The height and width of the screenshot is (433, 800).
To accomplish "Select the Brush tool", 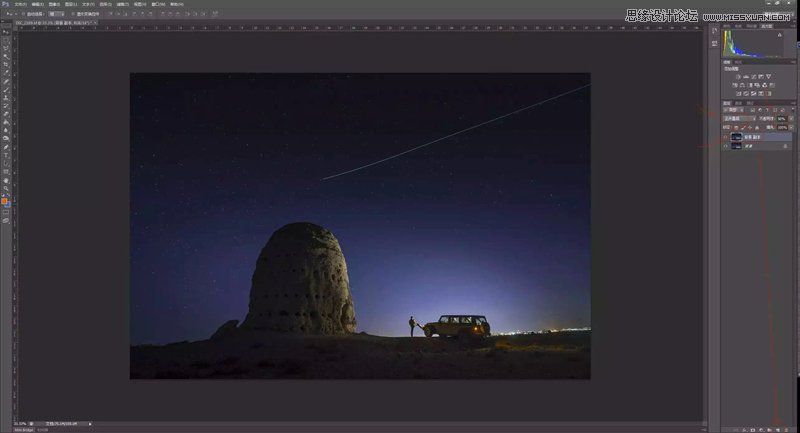I will (x=6, y=90).
